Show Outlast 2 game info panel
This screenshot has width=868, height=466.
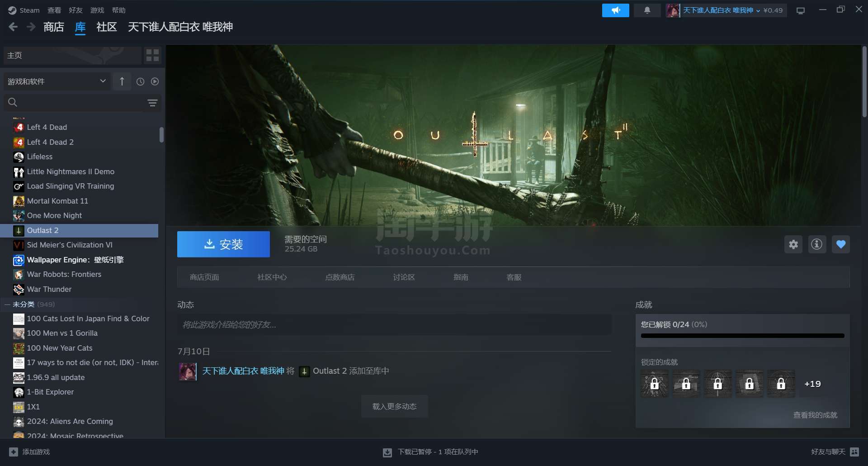(816, 244)
